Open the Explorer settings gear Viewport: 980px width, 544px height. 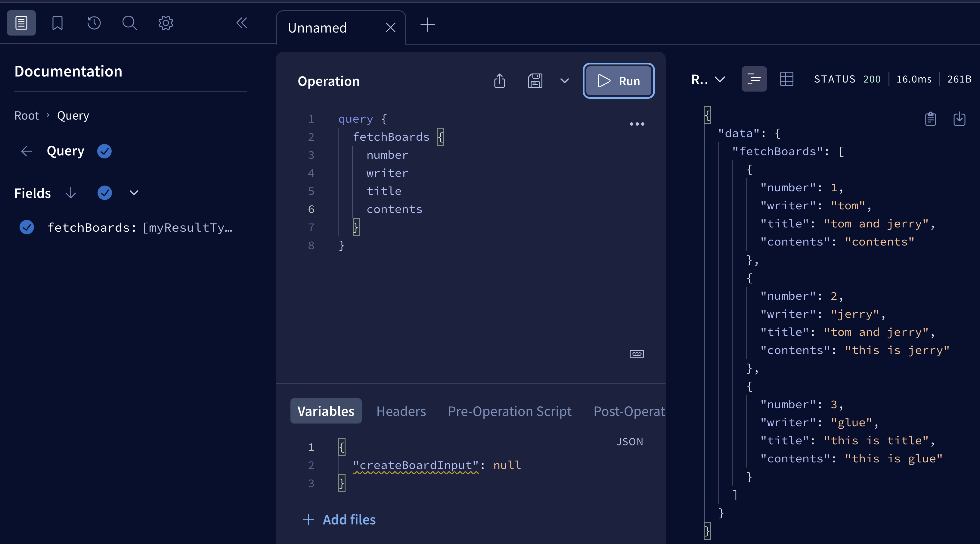point(166,23)
